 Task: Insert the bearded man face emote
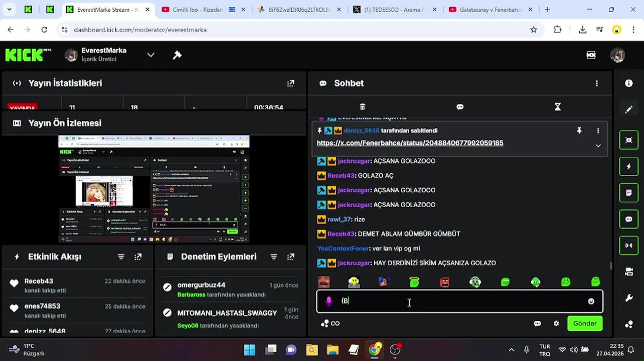324,282
